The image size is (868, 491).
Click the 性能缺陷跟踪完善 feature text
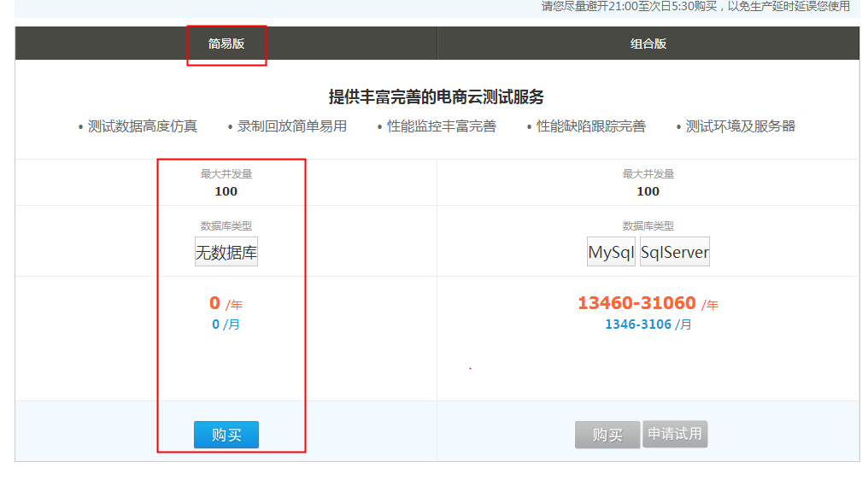(590, 126)
